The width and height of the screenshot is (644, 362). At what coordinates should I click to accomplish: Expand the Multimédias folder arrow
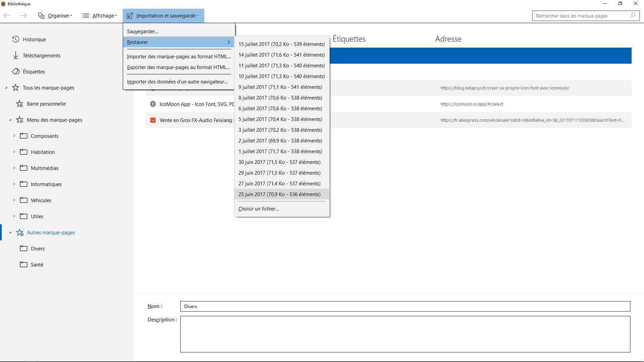pyautogui.click(x=14, y=168)
